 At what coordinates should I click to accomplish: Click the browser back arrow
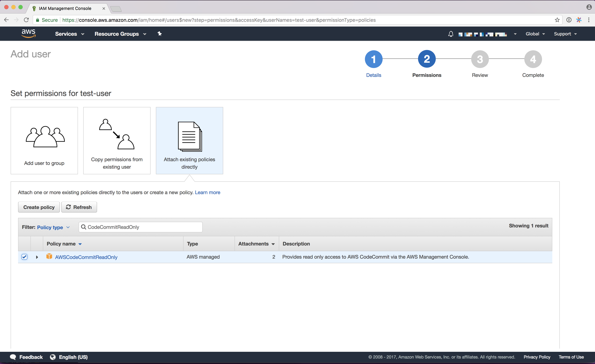[7, 20]
